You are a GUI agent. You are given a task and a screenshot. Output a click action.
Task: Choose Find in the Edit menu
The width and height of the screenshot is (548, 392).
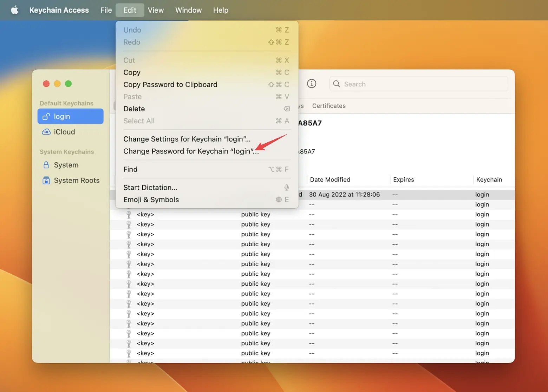tap(207, 169)
